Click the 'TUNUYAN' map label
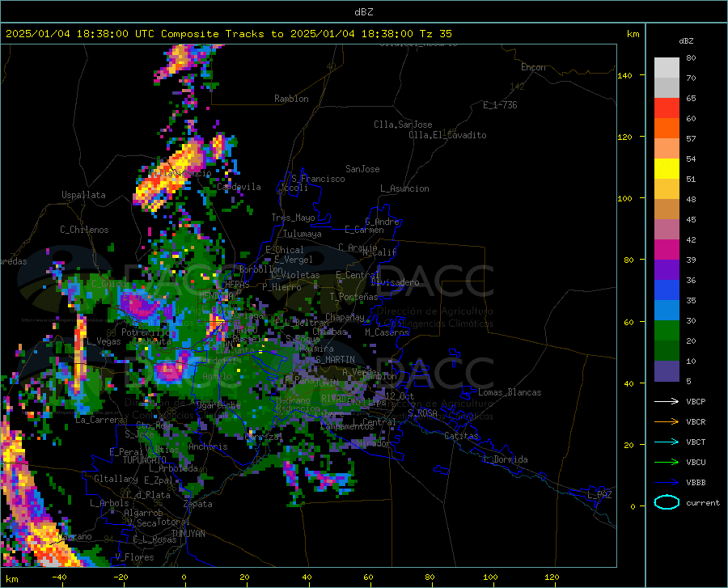Screen dimensions: 728x588 (188, 533)
